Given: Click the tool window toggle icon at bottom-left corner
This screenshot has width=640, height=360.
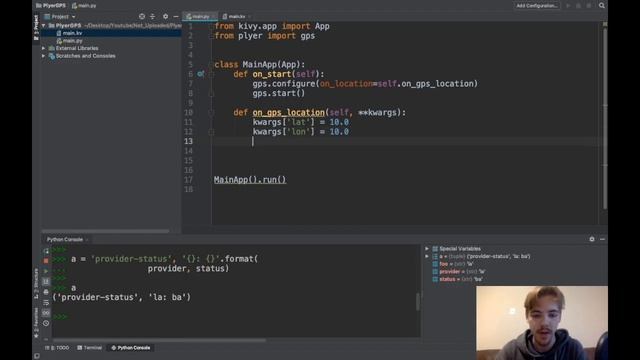Looking at the screenshot, I should (37, 356).
